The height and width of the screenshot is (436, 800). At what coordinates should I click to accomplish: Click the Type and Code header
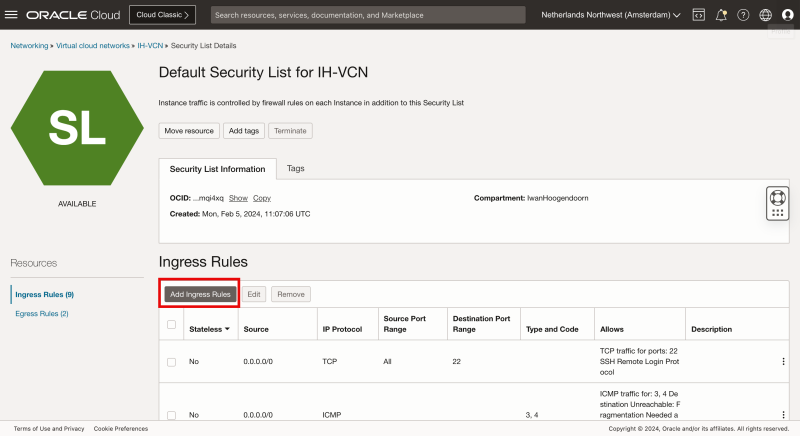(x=552, y=329)
